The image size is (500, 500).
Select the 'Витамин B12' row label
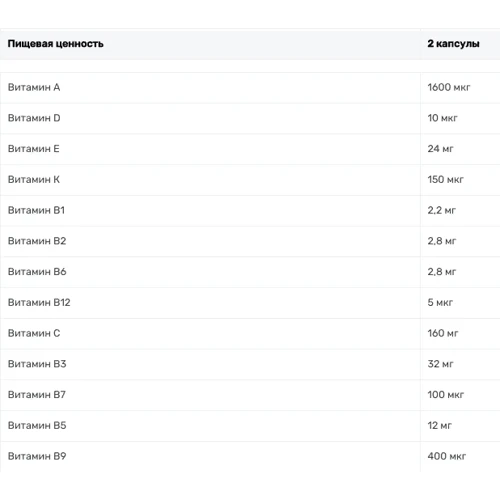pyautogui.click(x=39, y=302)
